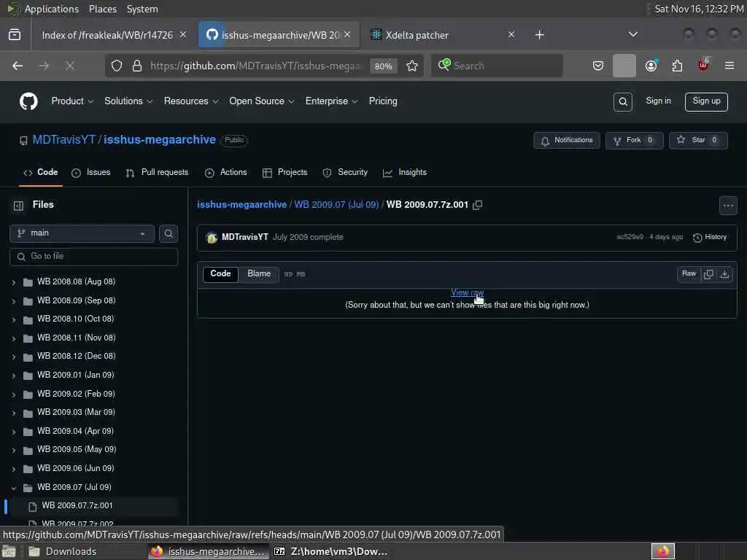
Task: Expand the WB 2008.08 (Aug 08) folder
Action: click(x=14, y=282)
